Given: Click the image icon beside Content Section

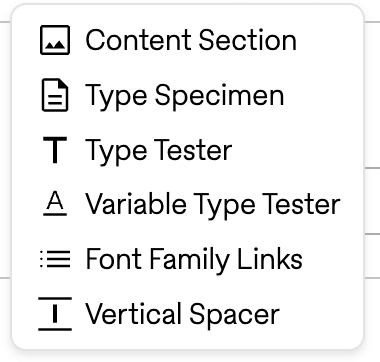Looking at the screenshot, I should pos(55,40).
